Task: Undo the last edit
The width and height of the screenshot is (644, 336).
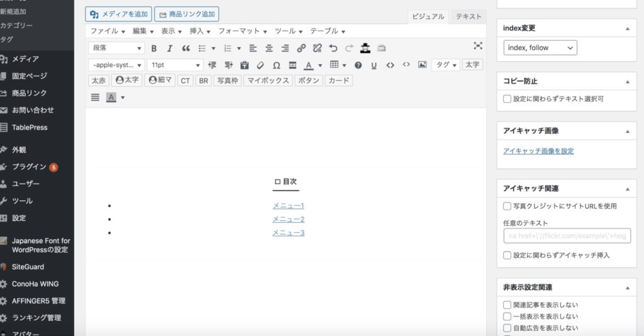Action: tap(333, 48)
